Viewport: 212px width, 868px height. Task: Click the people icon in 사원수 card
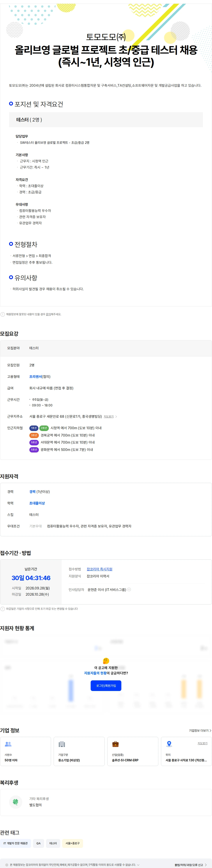pyautogui.click(x=8, y=744)
